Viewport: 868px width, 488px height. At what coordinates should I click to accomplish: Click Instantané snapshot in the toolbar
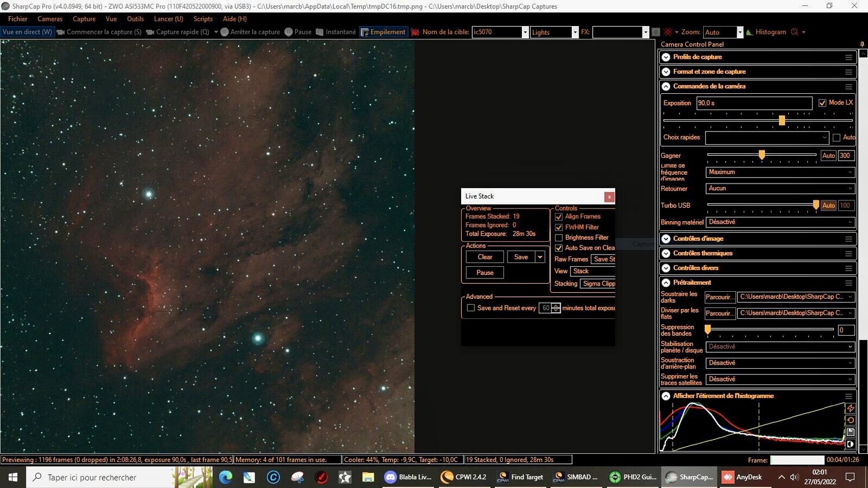(336, 32)
